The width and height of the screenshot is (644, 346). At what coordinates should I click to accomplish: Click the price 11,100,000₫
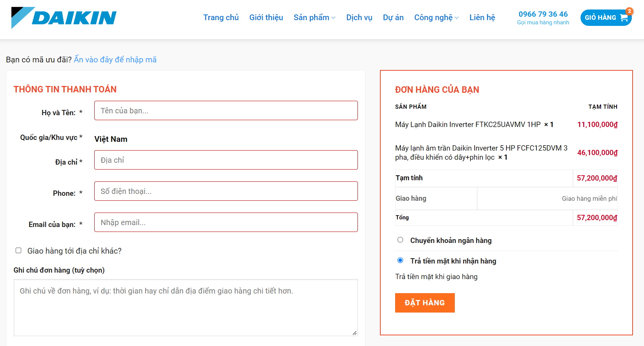(597, 125)
